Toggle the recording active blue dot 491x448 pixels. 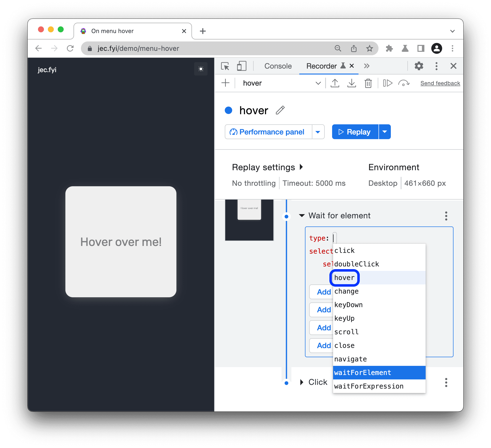(x=229, y=110)
